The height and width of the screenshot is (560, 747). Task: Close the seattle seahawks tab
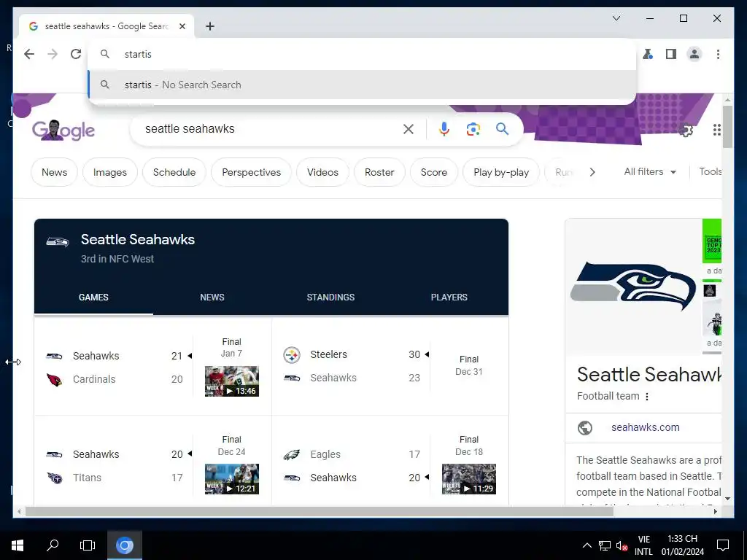pyautogui.click(x=182, y=26)
